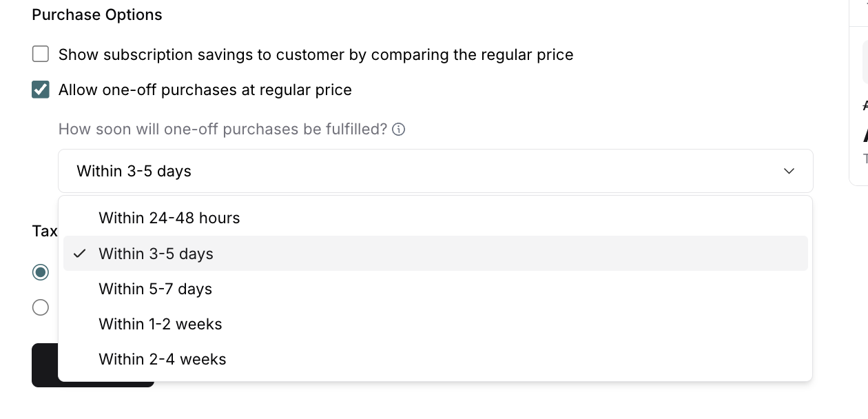Image resolution: width=868 pixels, height=419 pixels.
Task: Set fulfillment to Within 2-4 weeks
Action: point(163,359)
